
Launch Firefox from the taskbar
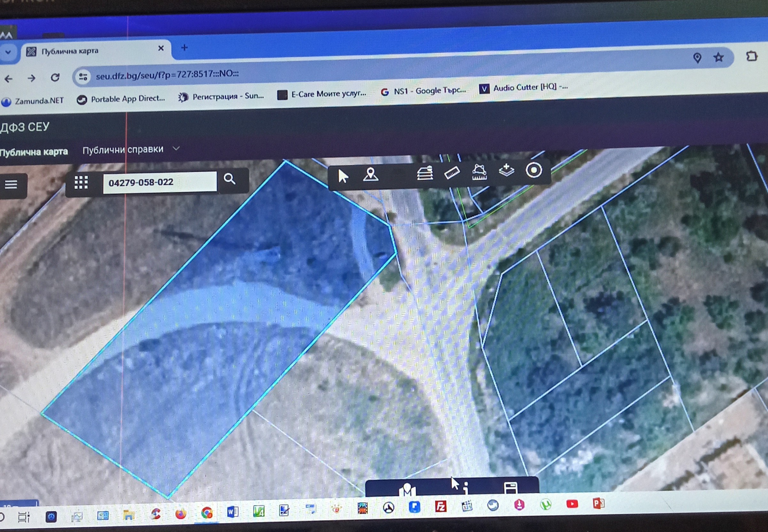coord(181,513)
